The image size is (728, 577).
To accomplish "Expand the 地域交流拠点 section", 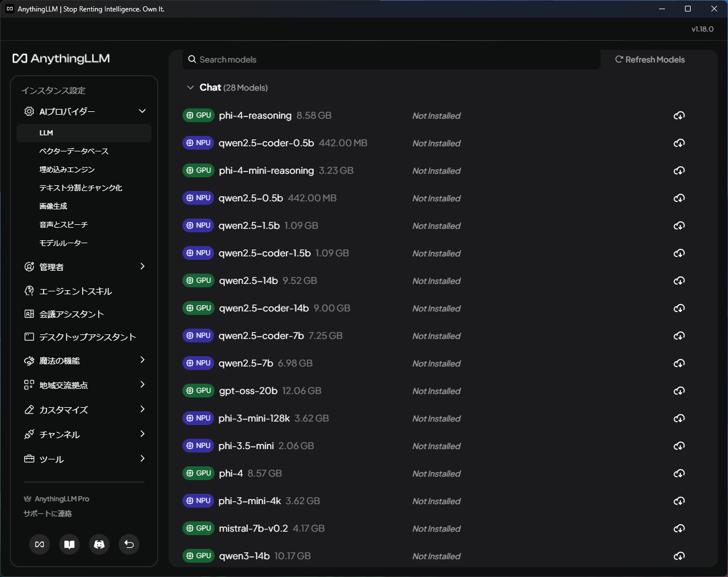I will pos(142,384).
